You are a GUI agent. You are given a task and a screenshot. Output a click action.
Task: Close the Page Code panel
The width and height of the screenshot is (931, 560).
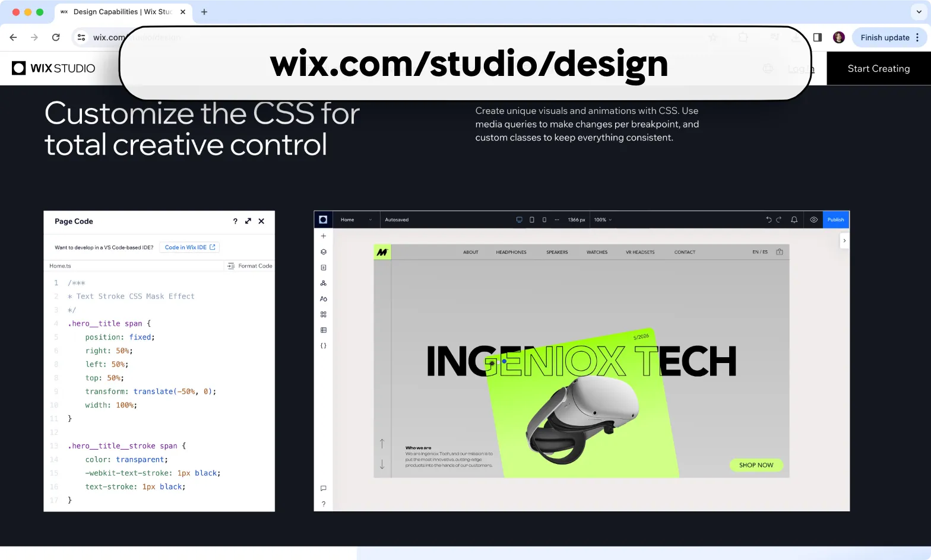(261, 221)
